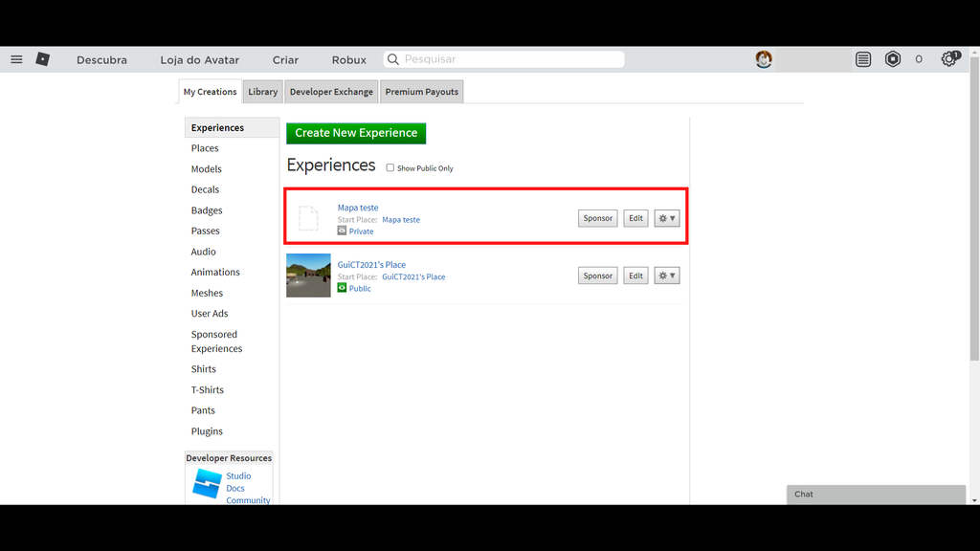Click the Roblox logo home icon

pos(42,59)
